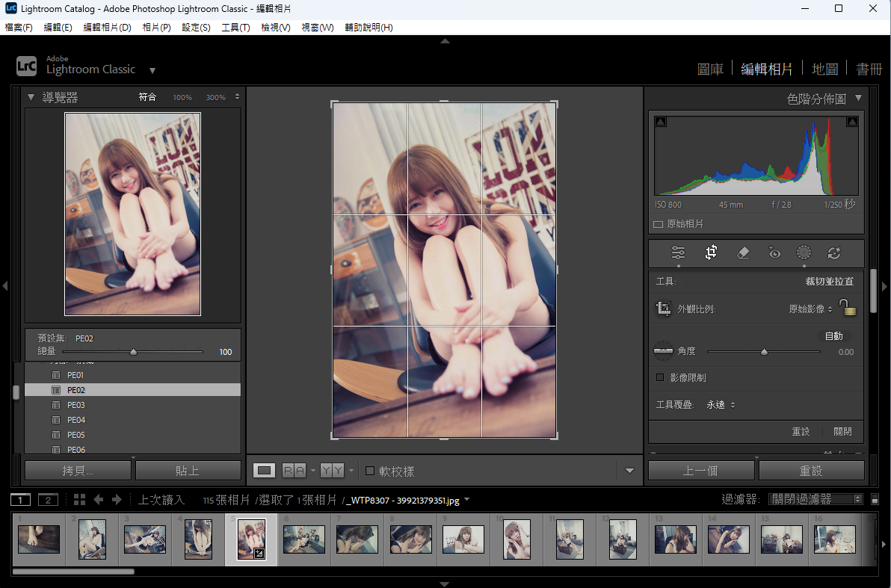Open the 相片(P) menu
This screenshot has height=588, width=891.
tap(156, 28)
